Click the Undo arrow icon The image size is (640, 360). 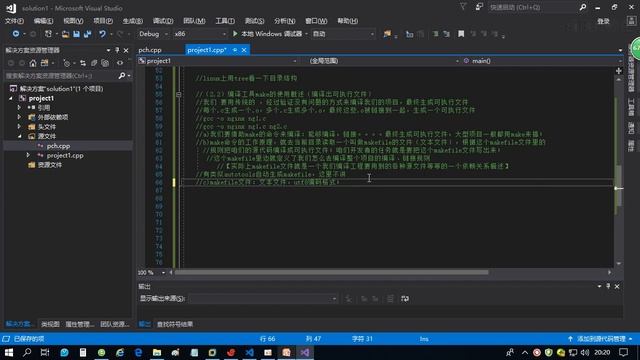click(102, 34)
